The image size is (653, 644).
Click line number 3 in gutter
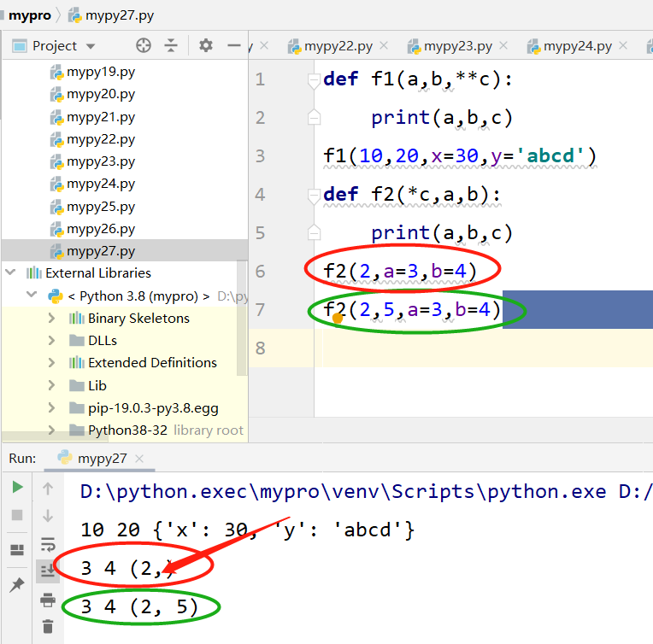[x=261, y=156]
